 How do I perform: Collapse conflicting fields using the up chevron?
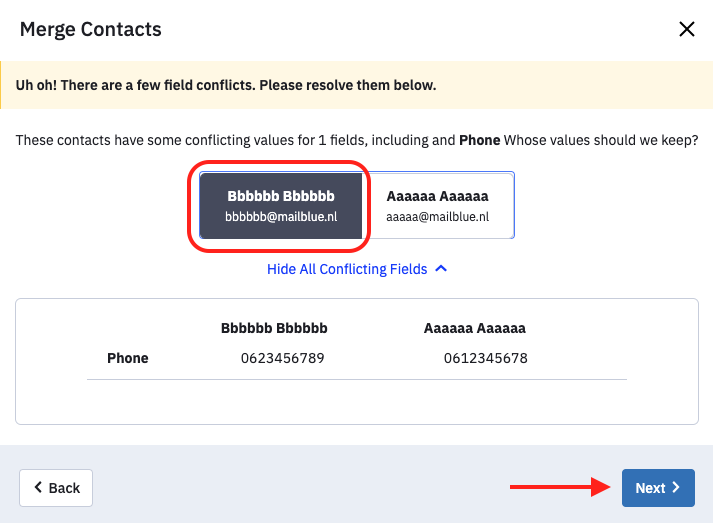click(x=441, y=269)
